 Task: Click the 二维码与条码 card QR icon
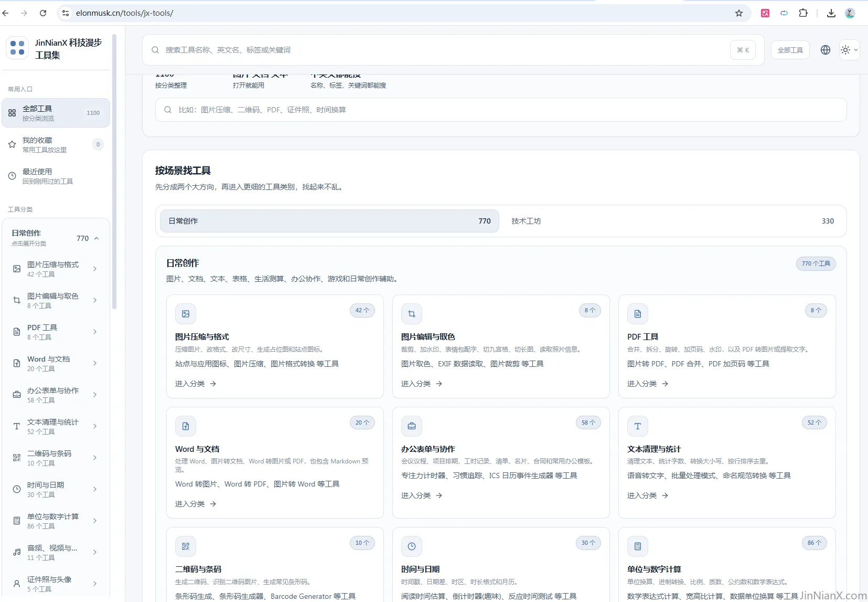[x=186, y=546]
